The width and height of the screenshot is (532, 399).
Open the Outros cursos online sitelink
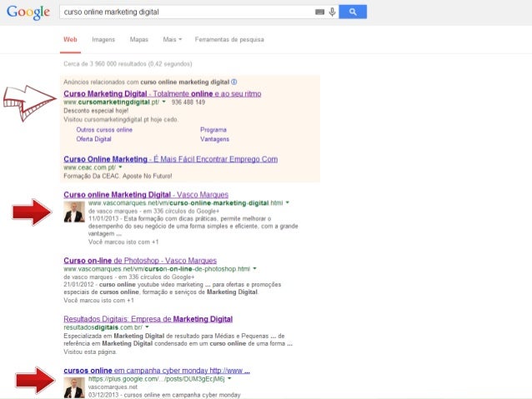(x=104, y=130)
